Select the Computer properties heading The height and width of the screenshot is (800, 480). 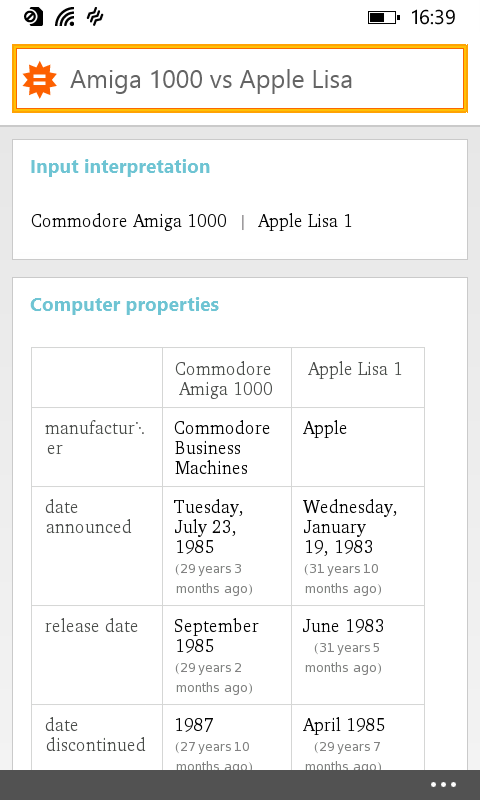click(x=124, y=305)
